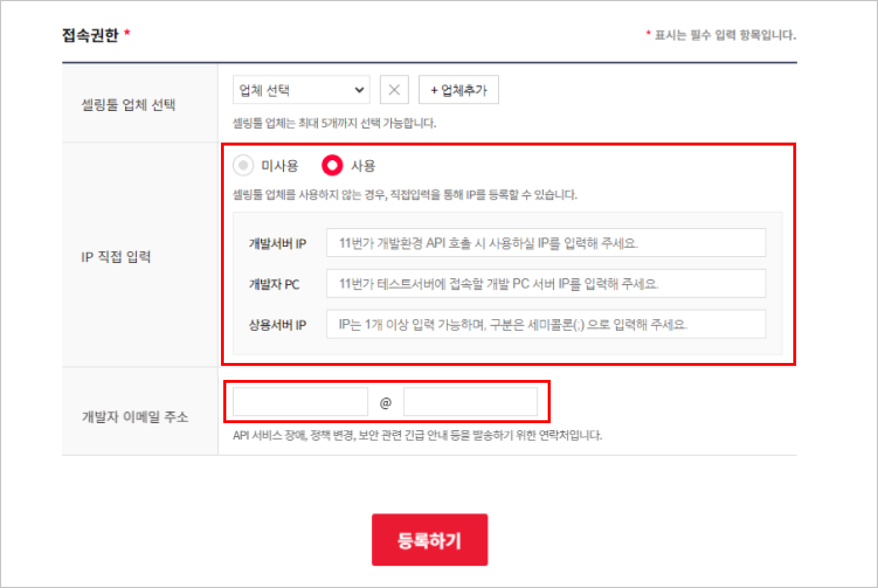Click the email domain field after @
This screenshot has width=878, height=588.
[x=470, y=402]
